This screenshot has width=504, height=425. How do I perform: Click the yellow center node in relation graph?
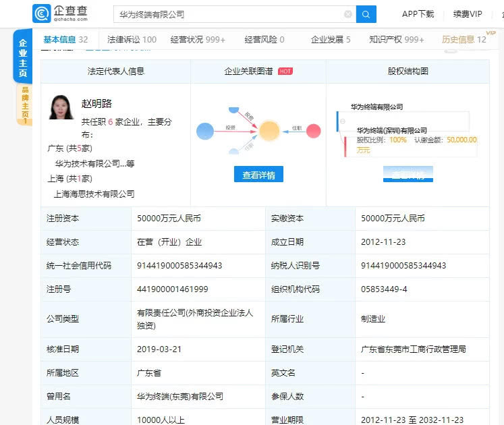point(269,130)
